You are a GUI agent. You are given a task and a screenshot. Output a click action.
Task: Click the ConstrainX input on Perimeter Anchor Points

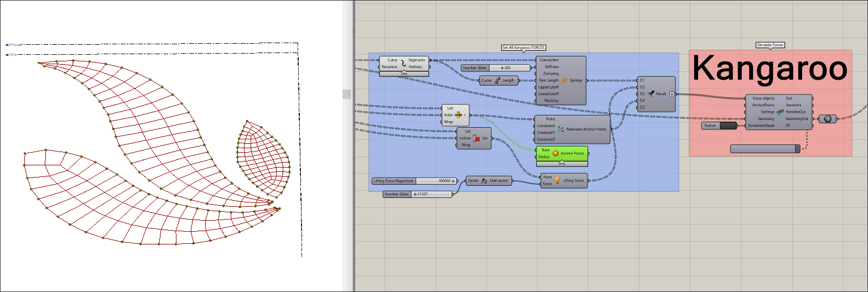click(x=546, y=126)
